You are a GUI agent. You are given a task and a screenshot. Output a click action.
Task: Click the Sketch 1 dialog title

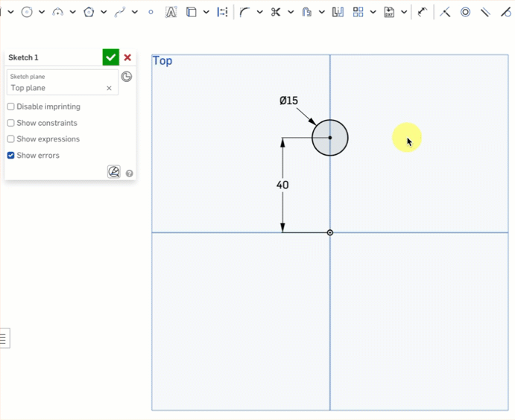pyautogui.click(x=23, y=57)
